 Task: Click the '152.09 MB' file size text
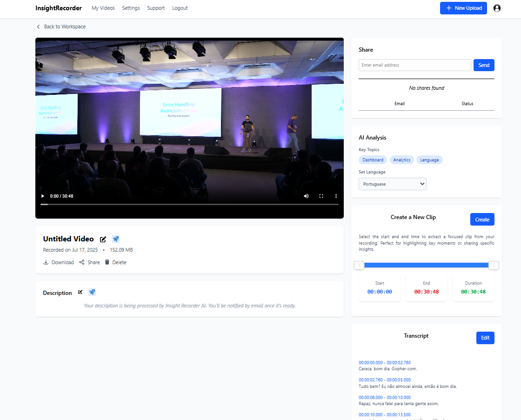click(x=121, y=250)
